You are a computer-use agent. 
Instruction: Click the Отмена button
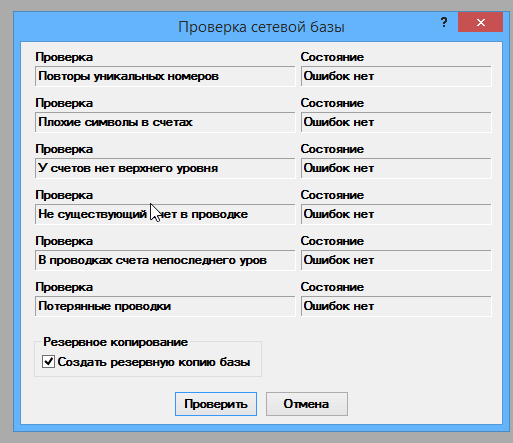tap(307, 404)
